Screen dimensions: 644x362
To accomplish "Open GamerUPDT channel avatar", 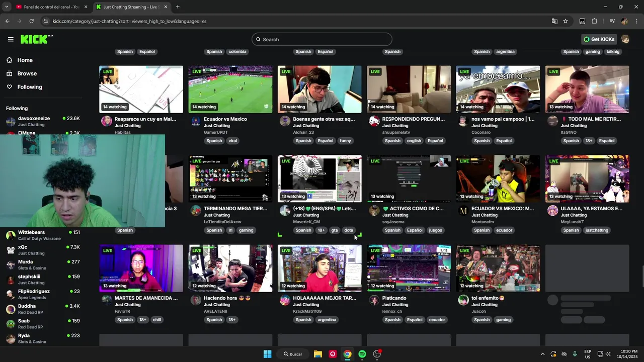I will coord(196,121).
